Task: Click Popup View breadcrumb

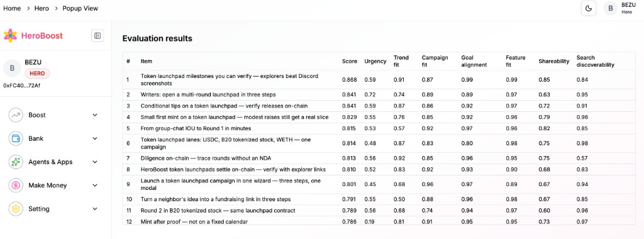Action: [x=80, y=8]
